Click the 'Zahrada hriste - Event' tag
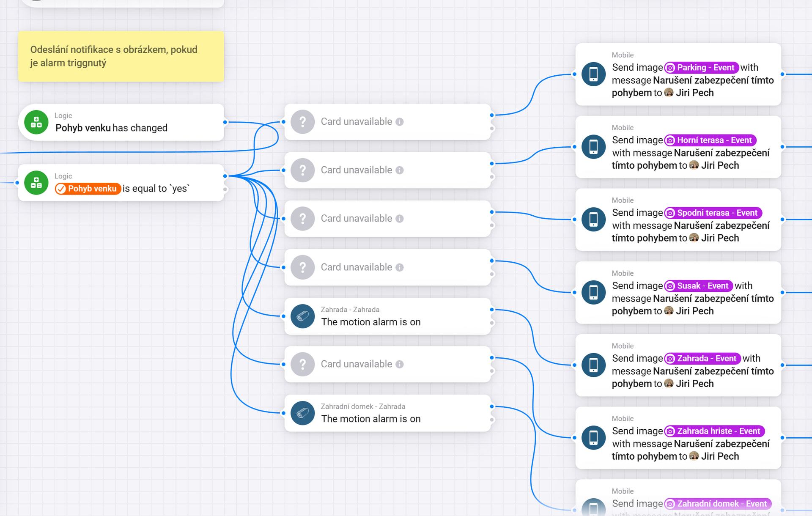Viewport: 812px width, 516px height. (x=714, y=431)
